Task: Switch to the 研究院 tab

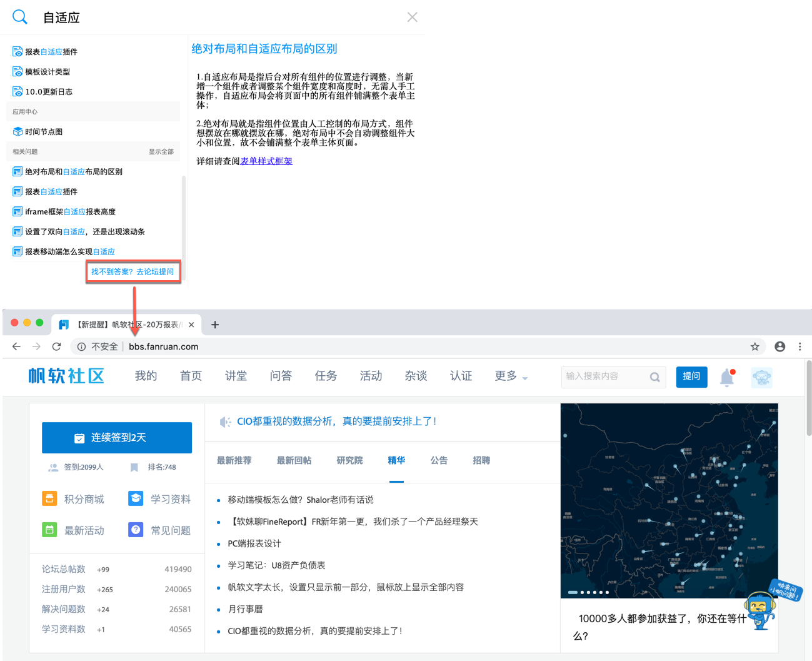Action: (349, 460)
